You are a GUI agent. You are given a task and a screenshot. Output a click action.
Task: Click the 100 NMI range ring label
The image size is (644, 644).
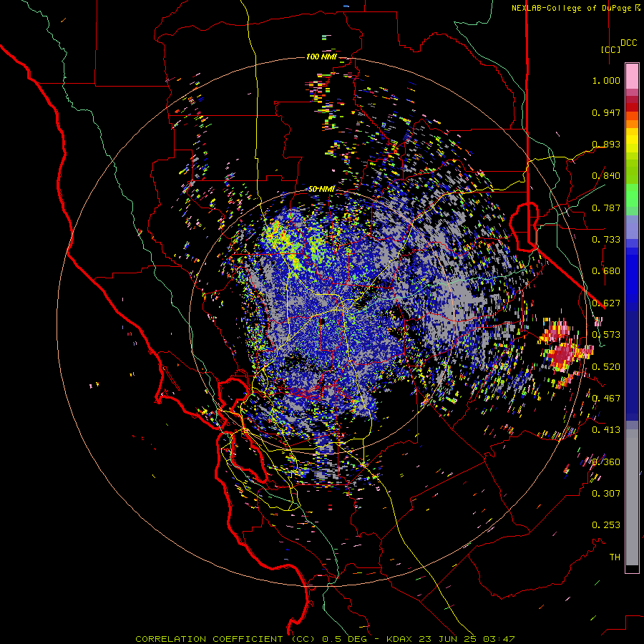pyautogui.click(x=321, y=57)
